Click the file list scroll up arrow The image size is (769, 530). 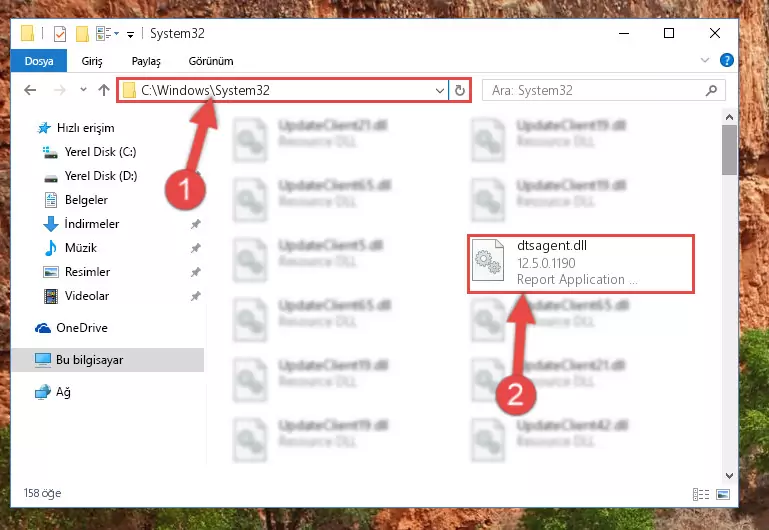[729, 117]
